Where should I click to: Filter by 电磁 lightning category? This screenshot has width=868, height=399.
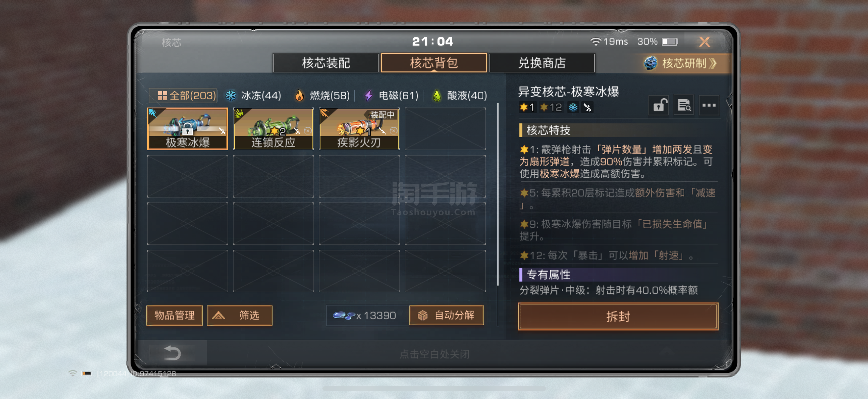pyautogui.click(x=391, y=96)
